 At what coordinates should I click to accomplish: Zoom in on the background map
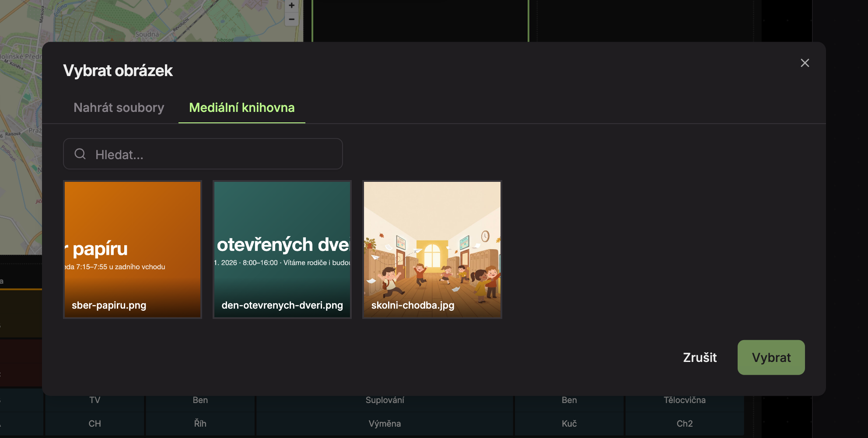[291, 6]
